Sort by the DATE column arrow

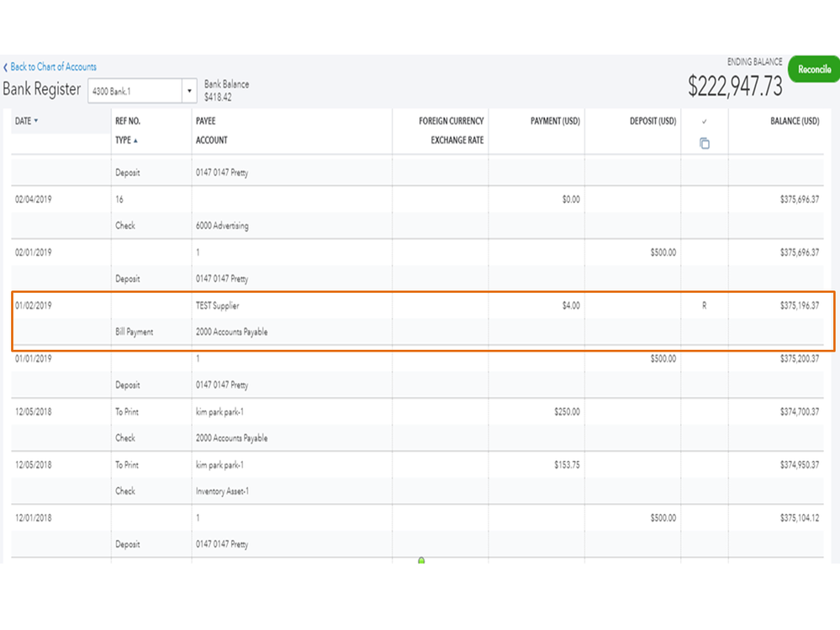pyautogui.click(x=36, y=121)
